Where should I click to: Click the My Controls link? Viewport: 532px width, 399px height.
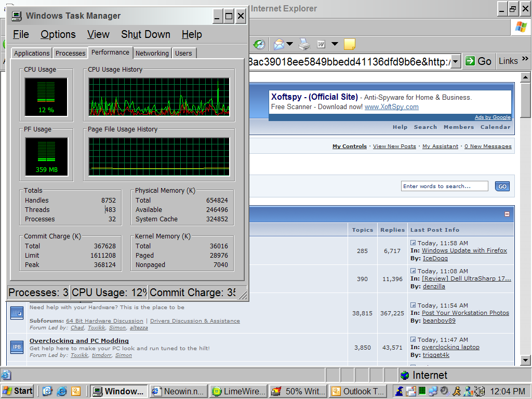(x=349, y=146)
